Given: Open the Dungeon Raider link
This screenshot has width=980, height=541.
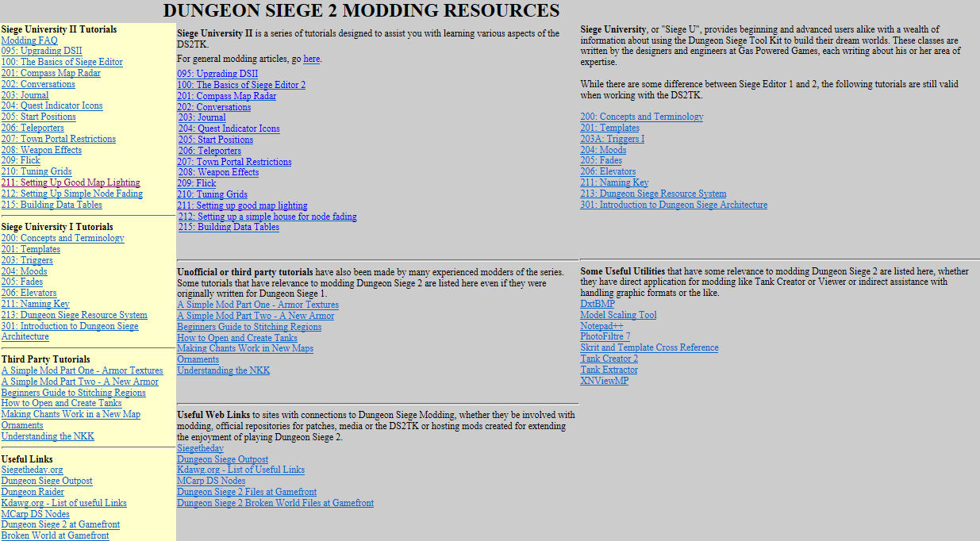Looking at the screenshot, I should (x=33, y=492).
